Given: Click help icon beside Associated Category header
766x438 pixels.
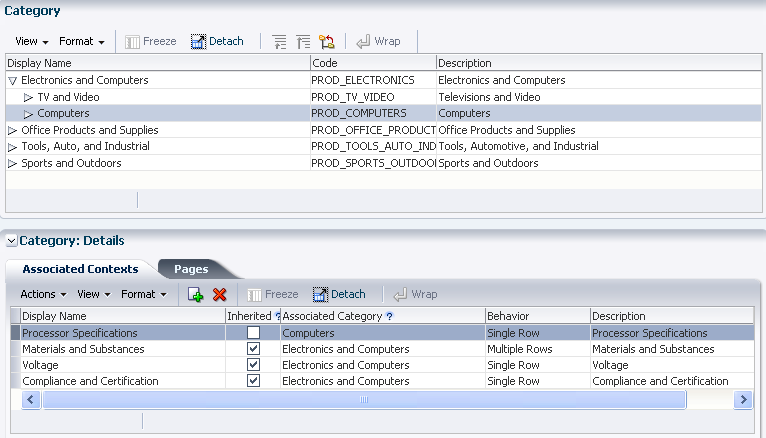Looking at the screenshot, I should [x=389, y=316].
